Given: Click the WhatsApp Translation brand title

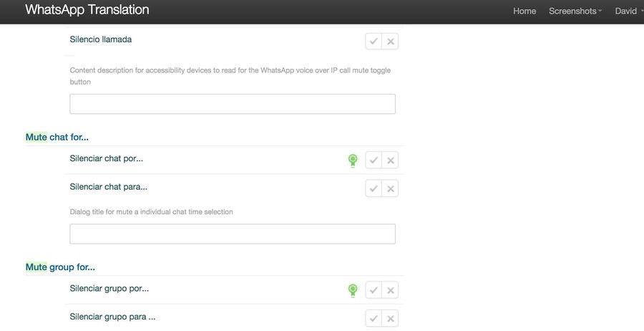Looking at the screenshot, I should [87, 9].
